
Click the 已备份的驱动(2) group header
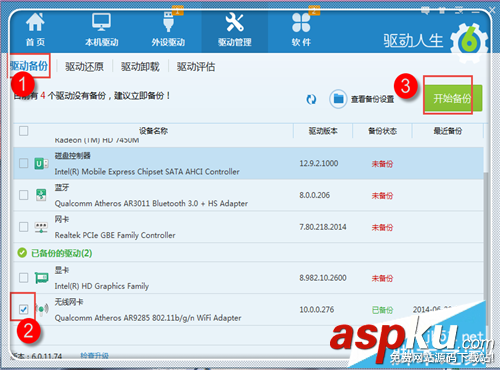(61, 253)
